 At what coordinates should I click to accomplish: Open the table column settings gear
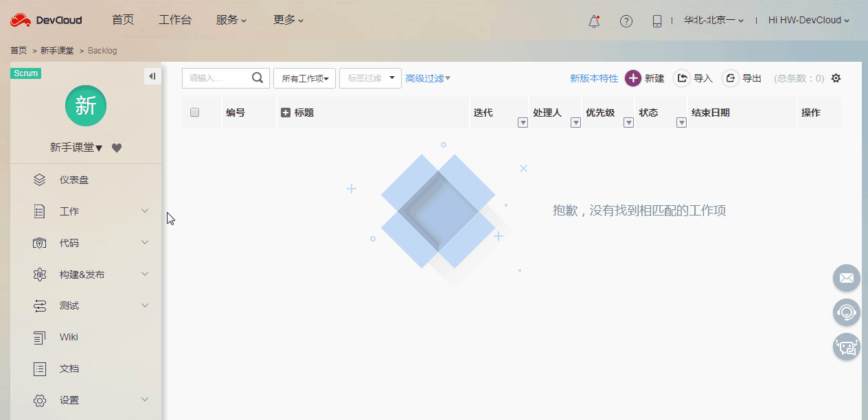point(836,78)
